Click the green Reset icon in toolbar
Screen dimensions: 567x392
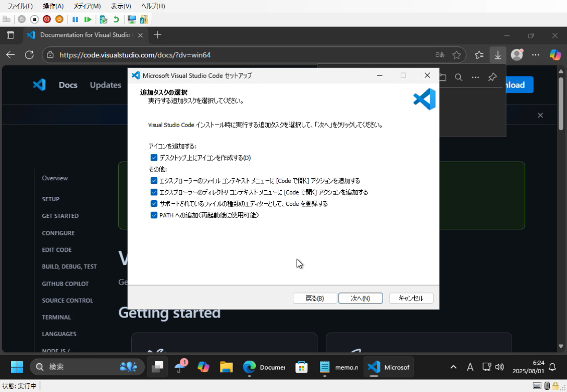click(88, 19)
